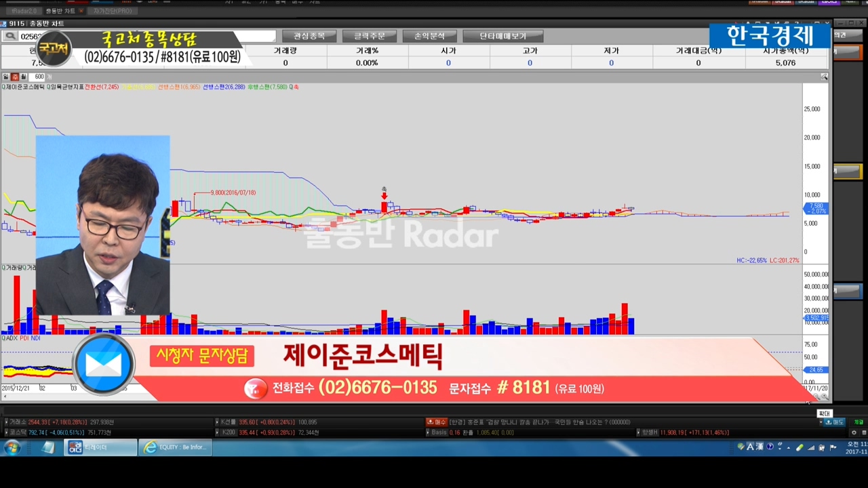Click the 단타매매보기 button
The height and width of the screenshot is (488, 868).
502,36
